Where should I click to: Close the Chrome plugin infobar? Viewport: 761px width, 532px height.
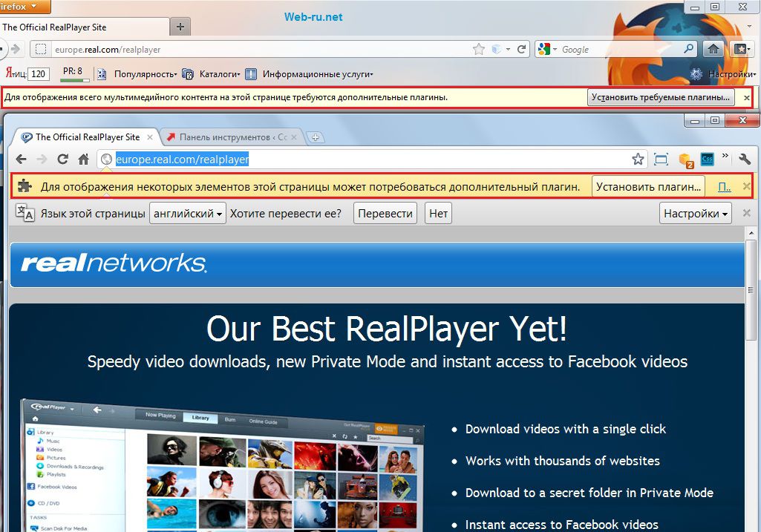(746, 187)
